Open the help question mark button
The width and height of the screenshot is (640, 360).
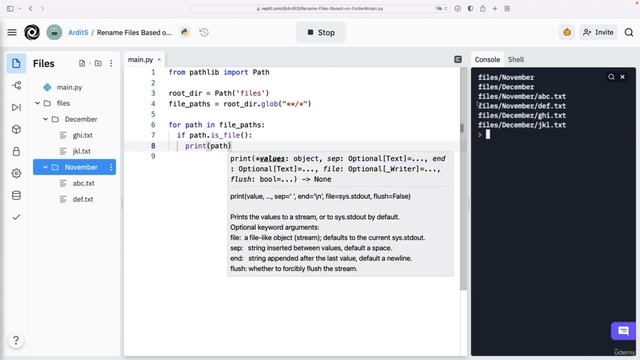(x=16, y=340)
